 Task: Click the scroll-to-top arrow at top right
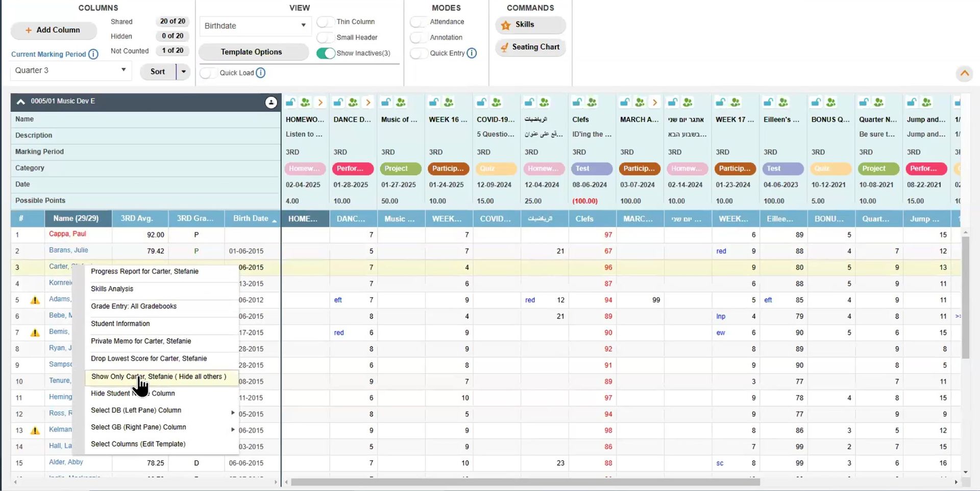point(964,73)
